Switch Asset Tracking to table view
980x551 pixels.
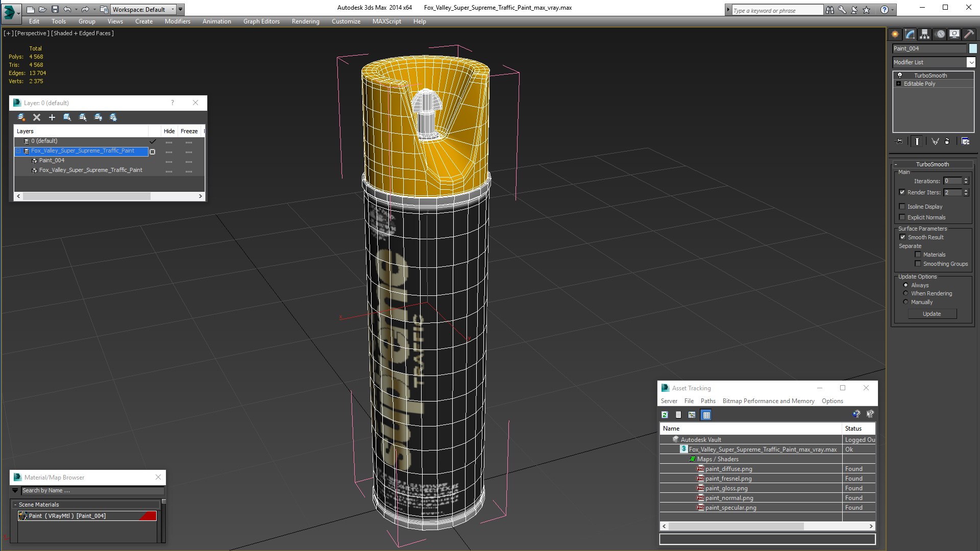pos(706,415)
